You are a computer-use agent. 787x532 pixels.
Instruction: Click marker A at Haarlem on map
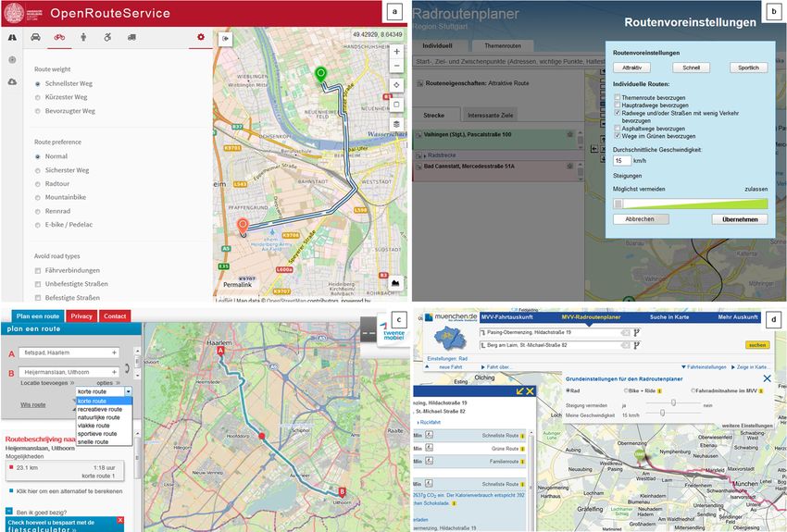(220, 352)
